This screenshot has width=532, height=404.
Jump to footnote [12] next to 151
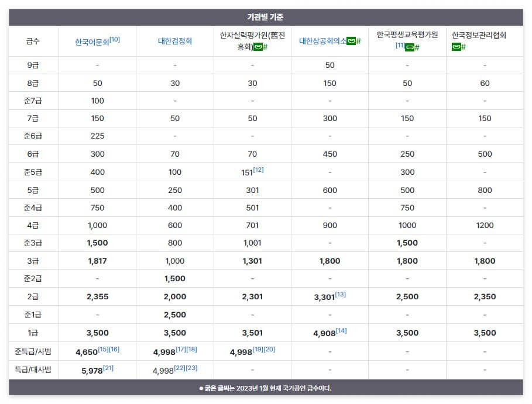258,170
